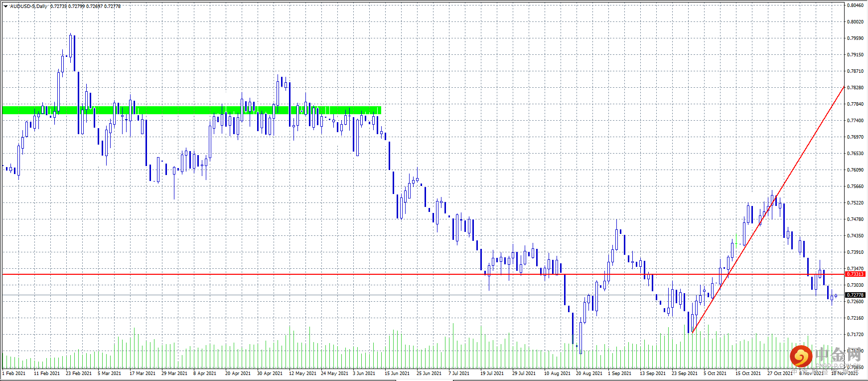Click the 5 Oct 2021 date label

[715, 373]
